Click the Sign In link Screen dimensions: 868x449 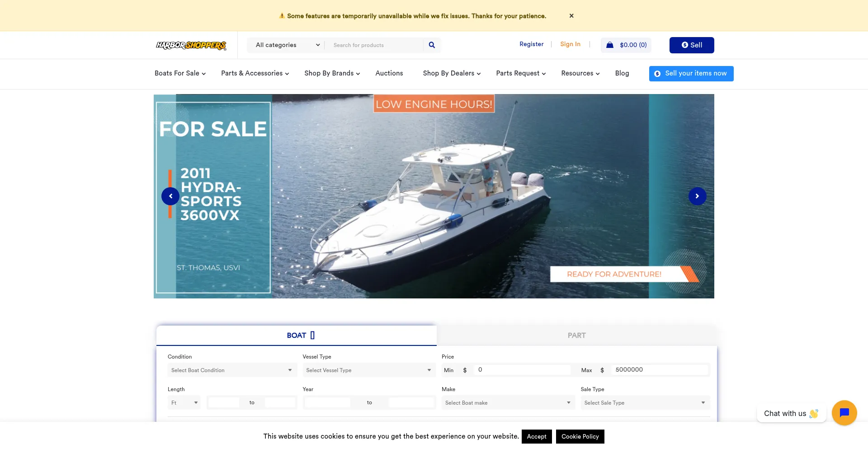[570, 44]
